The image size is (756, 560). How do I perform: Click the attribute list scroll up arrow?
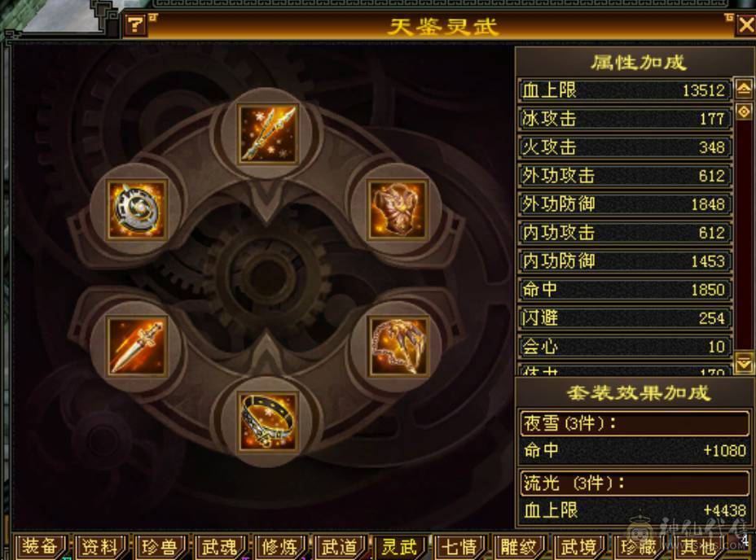(744, 88)
